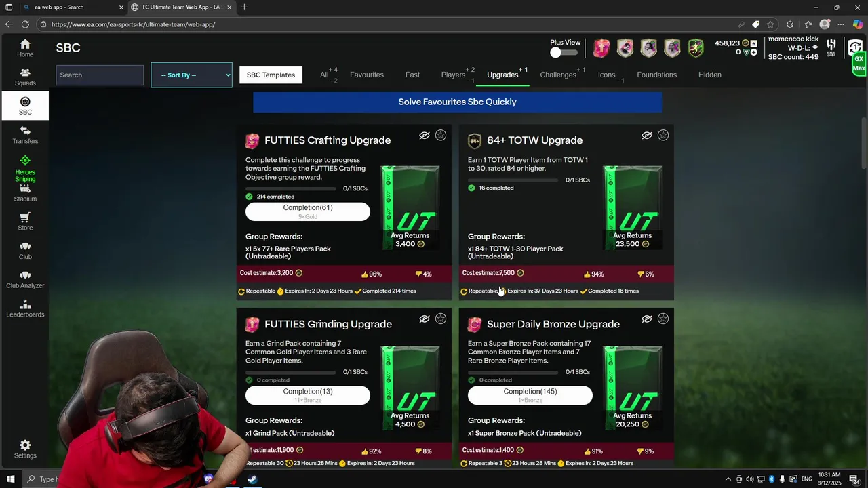Open a new browser tab
Screen dimensions: 868x488
click(x=244, y=7)
